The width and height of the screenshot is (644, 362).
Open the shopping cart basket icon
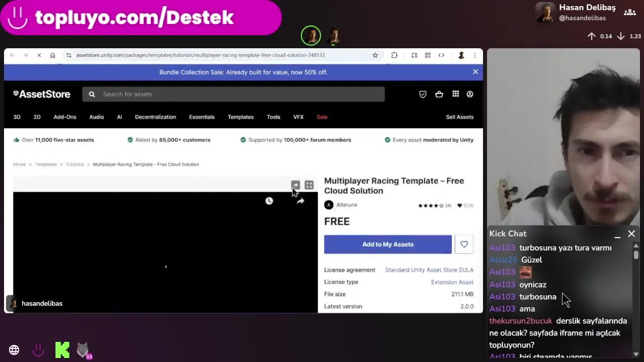click(439, 94)
